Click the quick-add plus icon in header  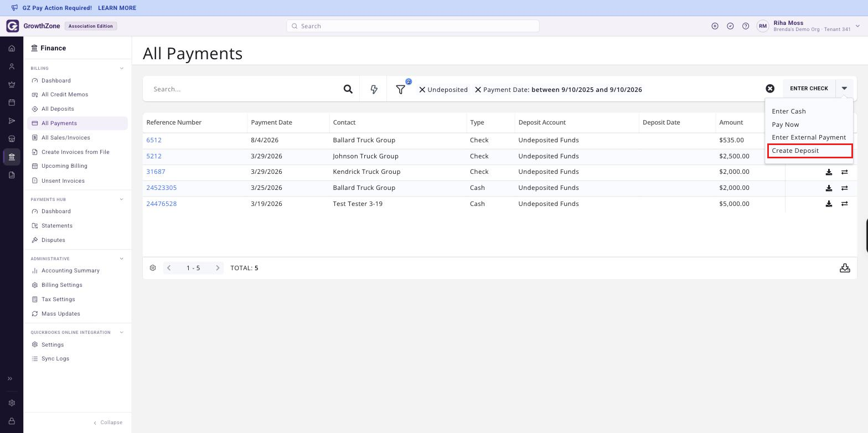point(715,26)
